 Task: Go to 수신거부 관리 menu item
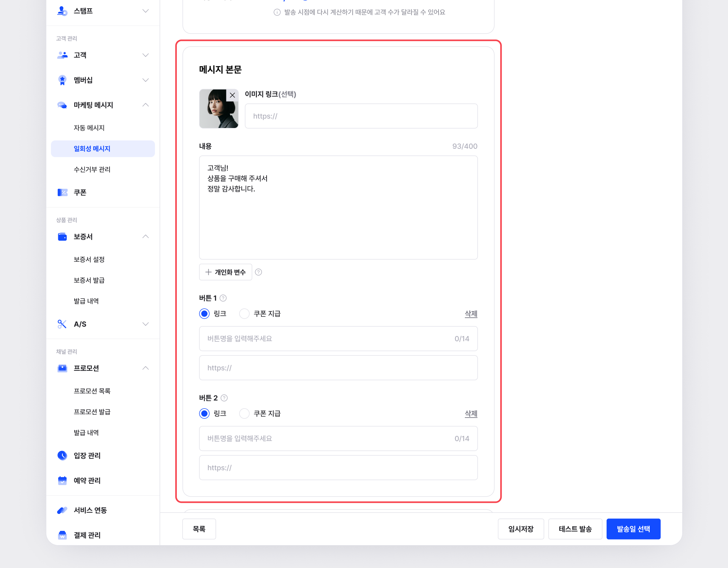pos(92,170)
